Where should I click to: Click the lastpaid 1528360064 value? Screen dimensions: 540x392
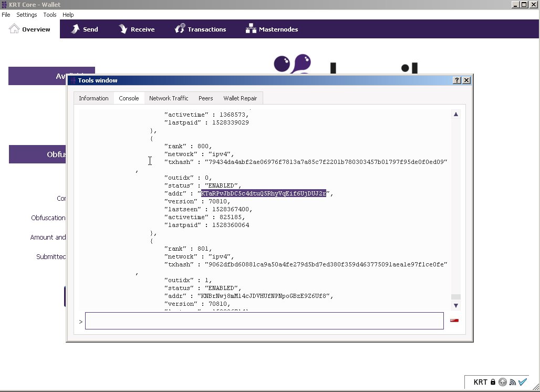tap(231, 225)
